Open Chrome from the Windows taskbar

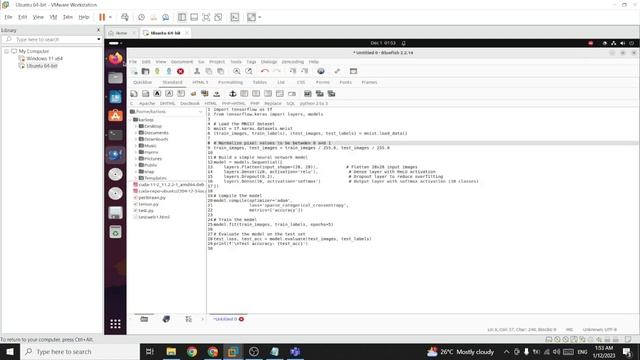click(x=192, y=351)
